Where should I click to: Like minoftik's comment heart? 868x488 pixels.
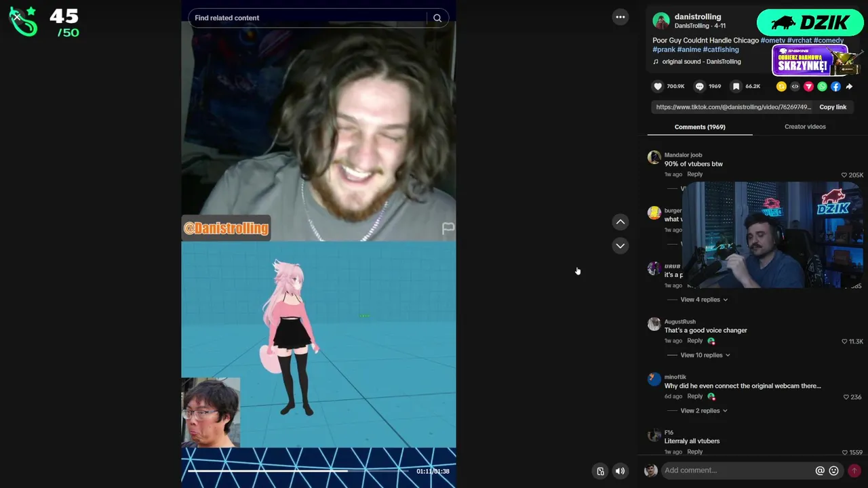point(846,397)
